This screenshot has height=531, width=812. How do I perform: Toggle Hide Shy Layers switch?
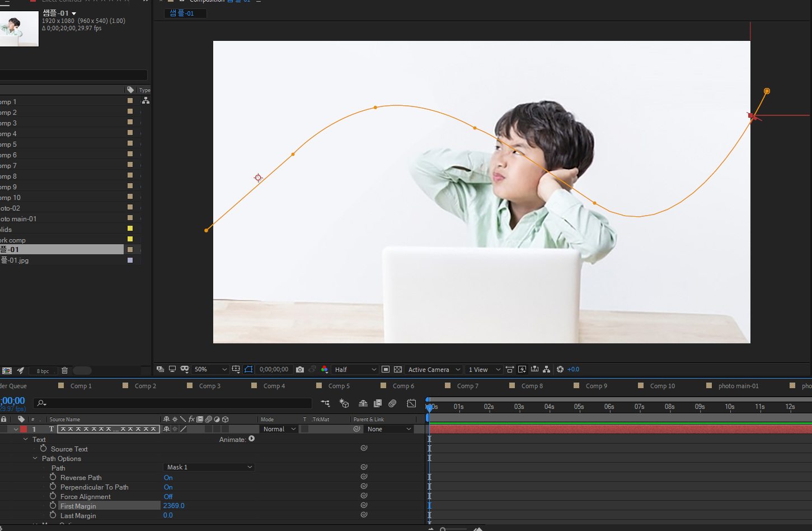363,403
